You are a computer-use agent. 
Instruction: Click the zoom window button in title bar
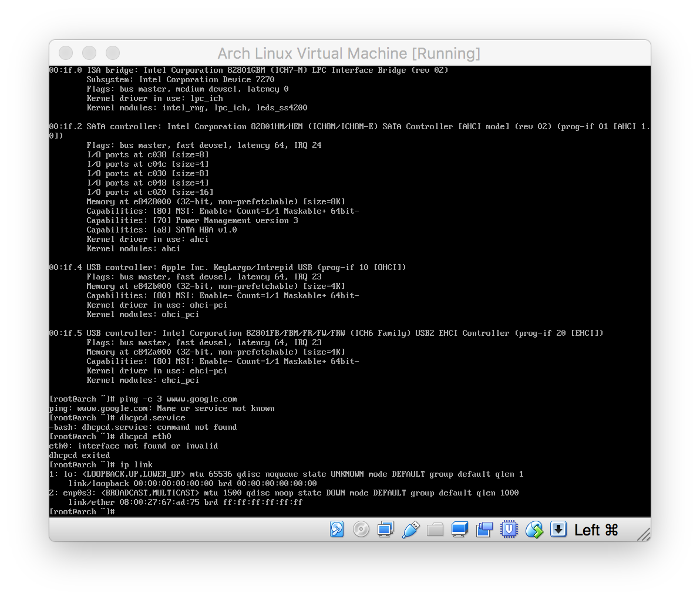tap(113, 53)
